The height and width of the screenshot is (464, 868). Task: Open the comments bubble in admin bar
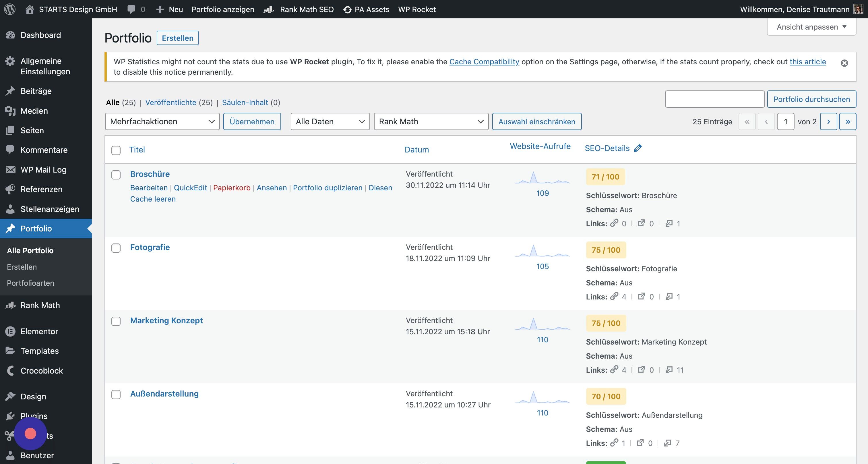point(131,9)
